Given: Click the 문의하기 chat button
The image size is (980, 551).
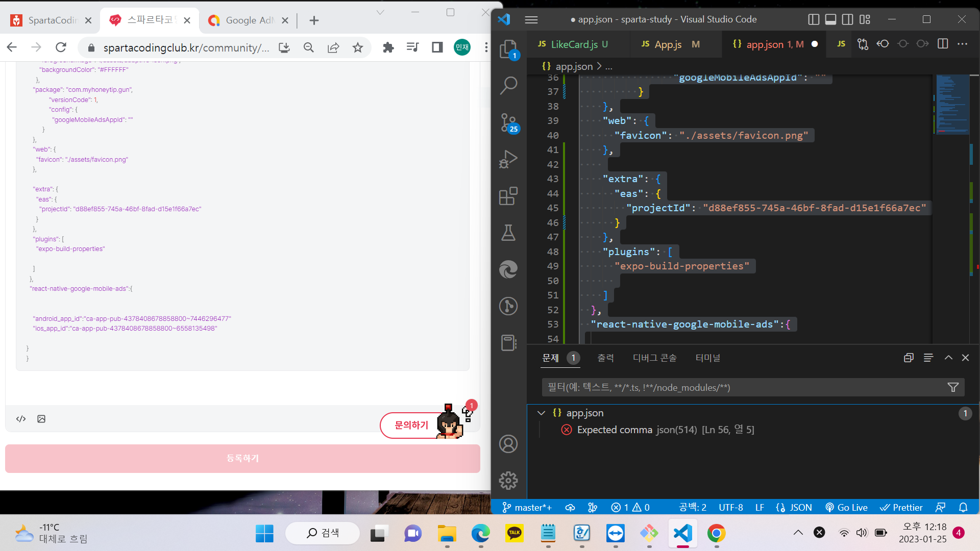Looking at the screenshot, I should coord(411,425).
